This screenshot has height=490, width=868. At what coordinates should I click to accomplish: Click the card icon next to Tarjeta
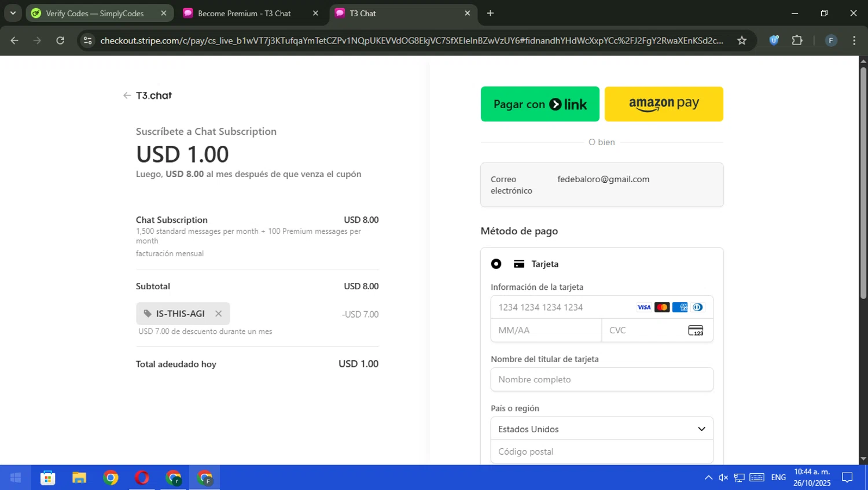519,264
